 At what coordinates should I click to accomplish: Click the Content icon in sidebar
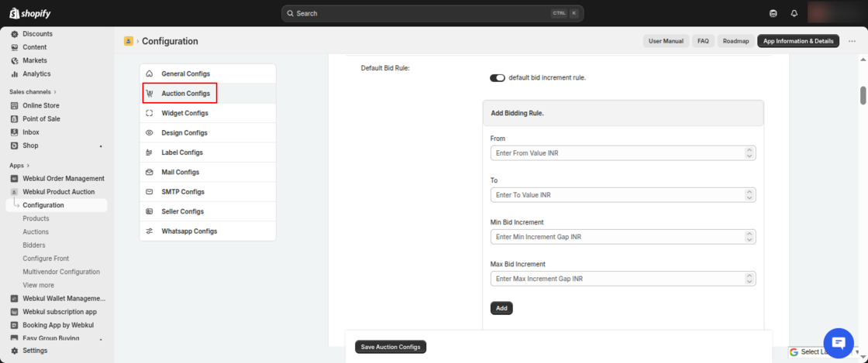point(15,47)
